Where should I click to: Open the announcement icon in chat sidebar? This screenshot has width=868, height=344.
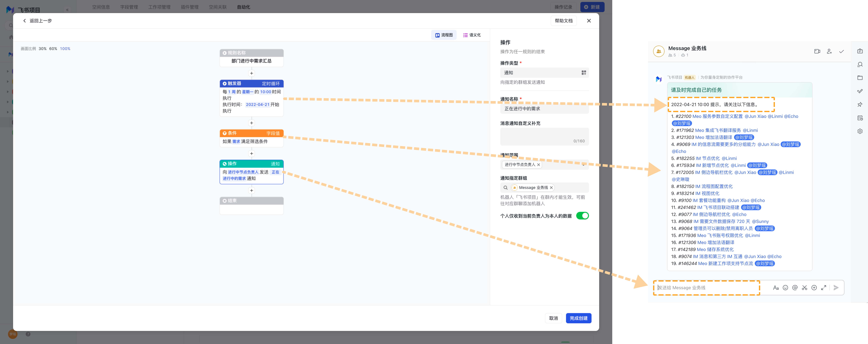[x=860, y=51]
